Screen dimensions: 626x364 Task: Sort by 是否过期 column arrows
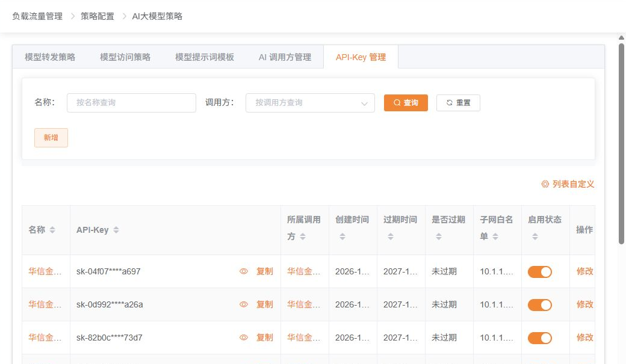coord(439,236)
